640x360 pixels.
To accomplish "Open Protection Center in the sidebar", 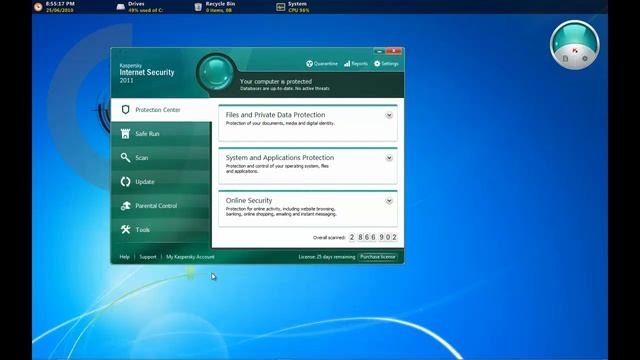I will click(161, 110).
